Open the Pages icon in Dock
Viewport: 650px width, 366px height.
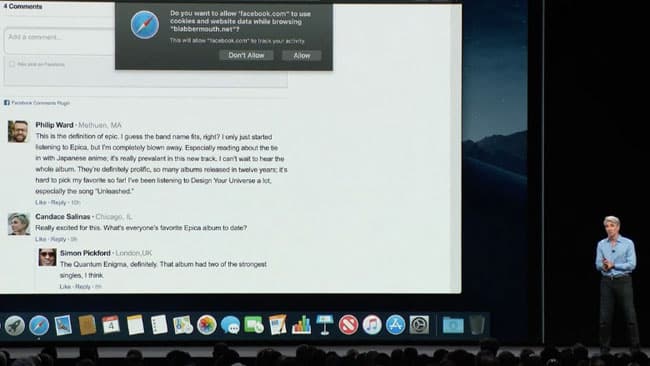tap(277, 325)
